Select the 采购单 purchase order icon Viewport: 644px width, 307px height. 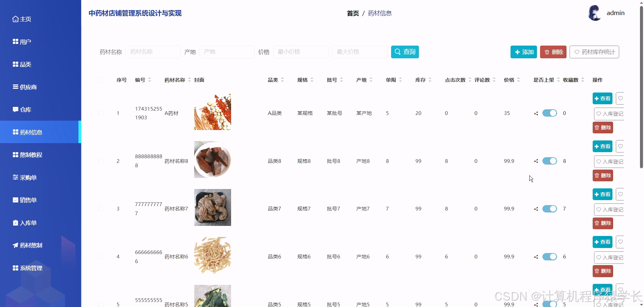[x=15, y=177]
